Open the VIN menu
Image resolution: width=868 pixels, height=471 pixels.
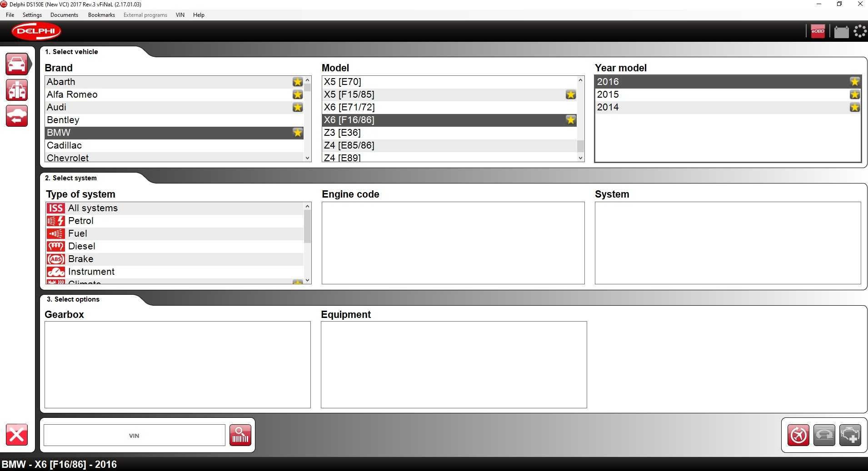tap(180, 15)
